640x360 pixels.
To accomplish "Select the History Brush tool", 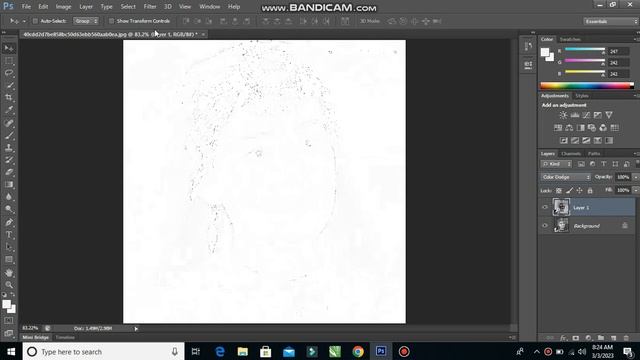I will pos(9,160).
